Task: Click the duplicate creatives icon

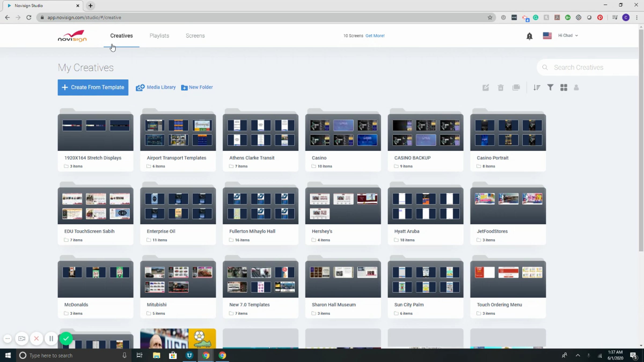Action: point(516,87)
